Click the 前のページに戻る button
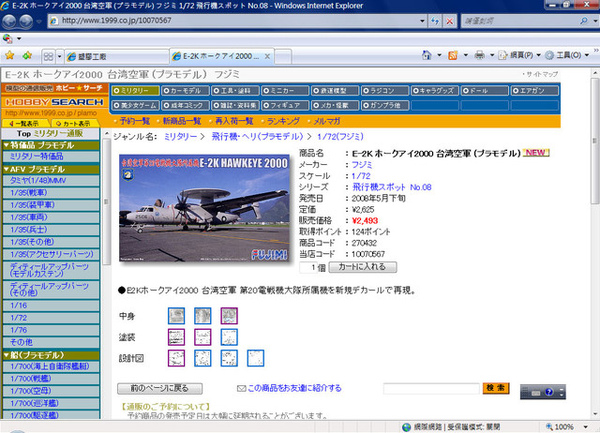 160,389
